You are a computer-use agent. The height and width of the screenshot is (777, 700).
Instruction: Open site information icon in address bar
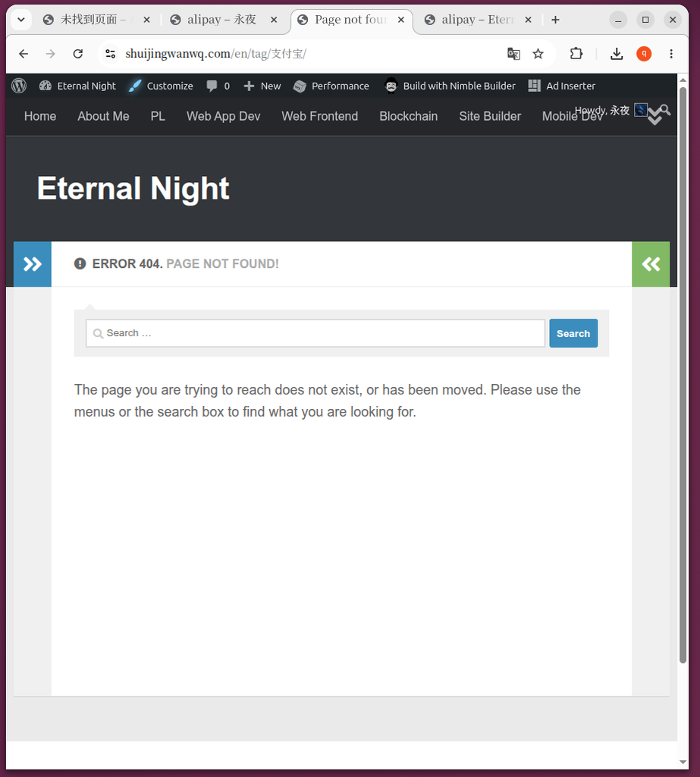[x=111, y=54]
